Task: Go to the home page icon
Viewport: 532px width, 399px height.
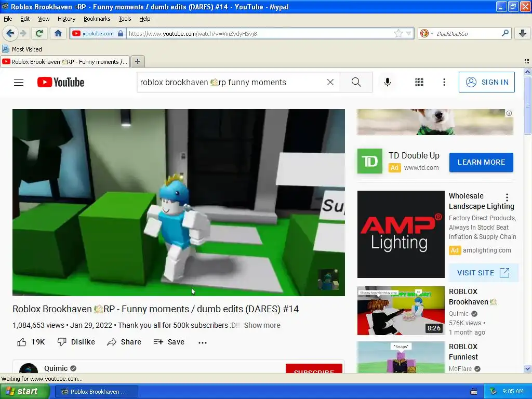Action: point(58,33)
